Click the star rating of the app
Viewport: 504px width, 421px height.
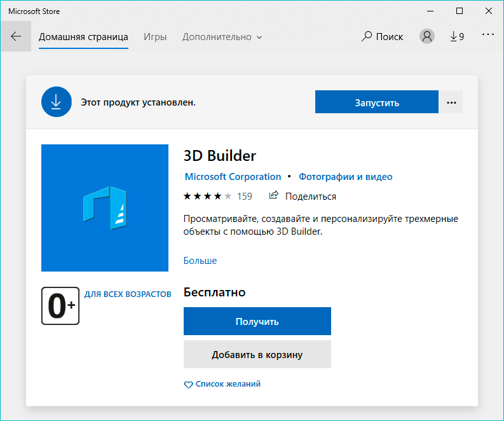(207, 196)
